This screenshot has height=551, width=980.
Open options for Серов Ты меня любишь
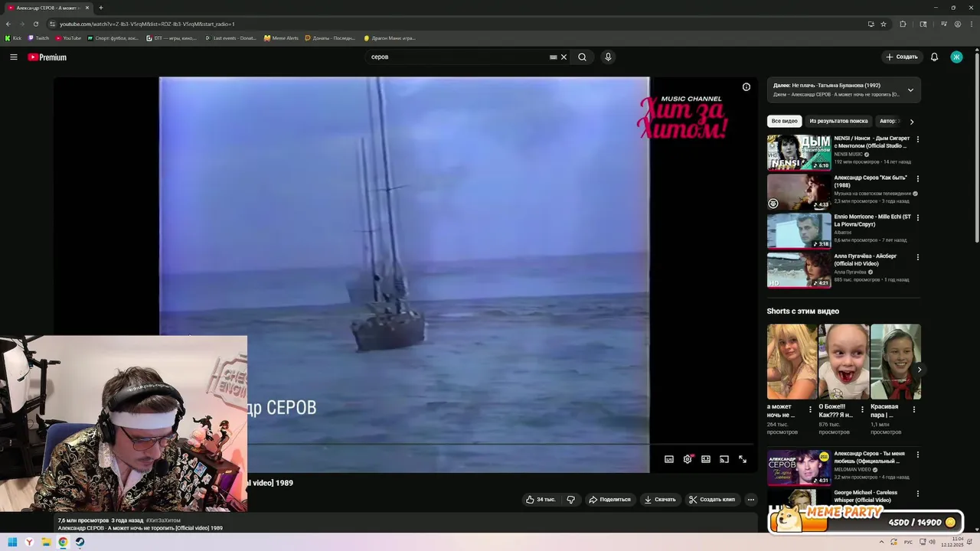click(917, 455)
